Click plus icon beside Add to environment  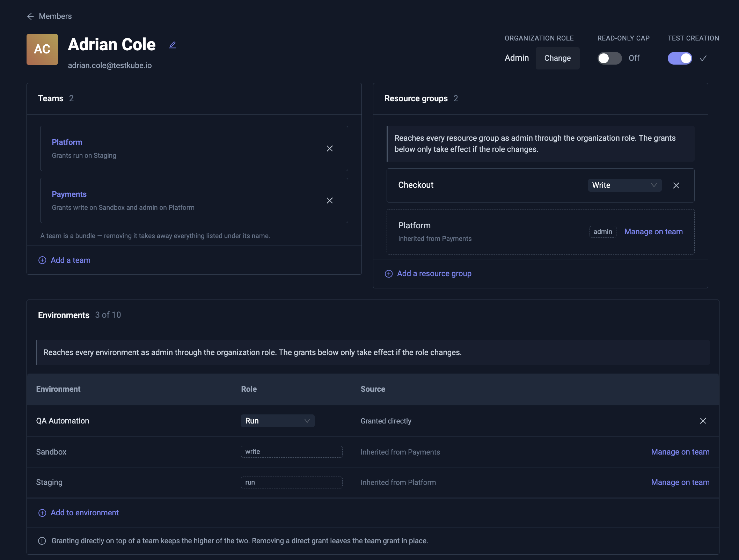tap(42, 513)
